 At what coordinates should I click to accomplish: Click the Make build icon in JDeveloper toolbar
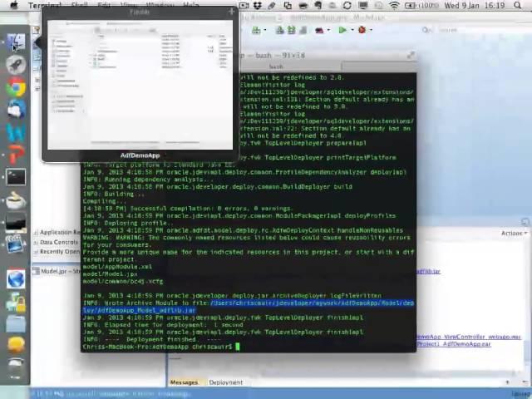[280, 30]
